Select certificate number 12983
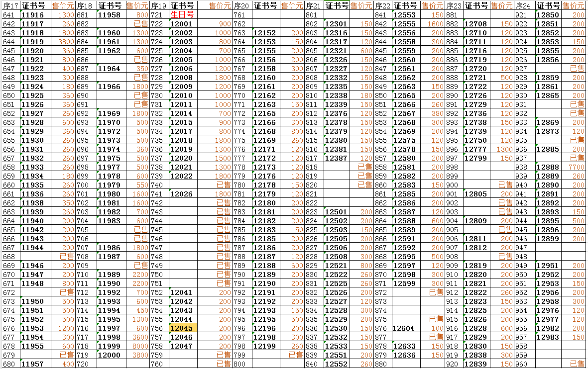 coord(548,337)
